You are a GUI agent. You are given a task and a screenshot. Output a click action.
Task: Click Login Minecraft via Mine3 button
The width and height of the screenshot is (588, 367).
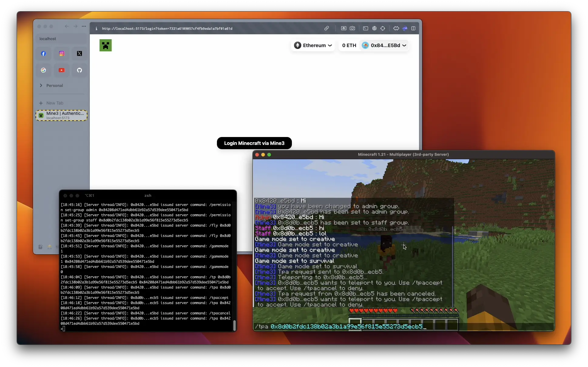click(x=254, y=143)
